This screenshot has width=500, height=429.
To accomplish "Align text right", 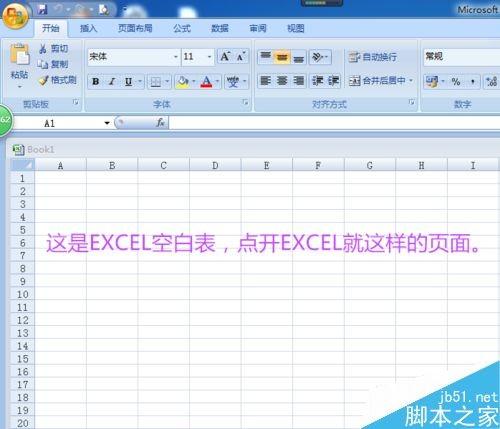I will tap(299, 81).
